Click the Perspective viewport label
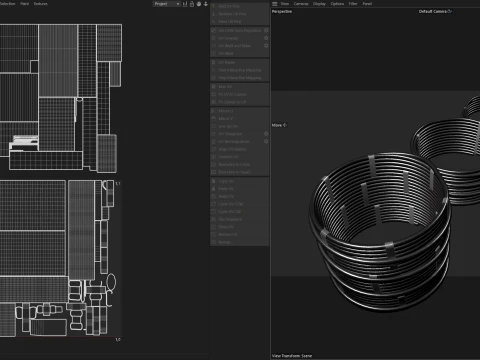Image resolution: width=480 pixels, height=360 pixels. [282, 11]
